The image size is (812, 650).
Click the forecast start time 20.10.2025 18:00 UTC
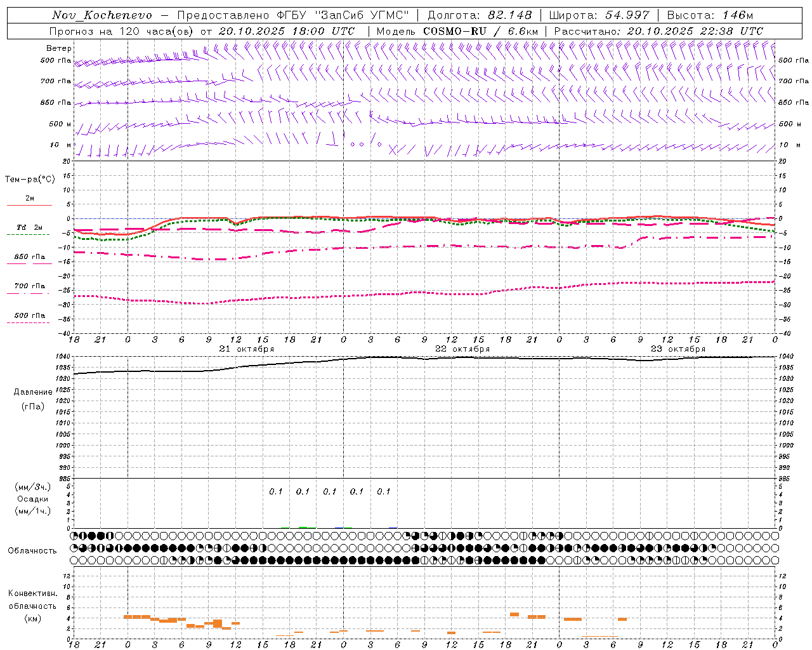(287, 31)
